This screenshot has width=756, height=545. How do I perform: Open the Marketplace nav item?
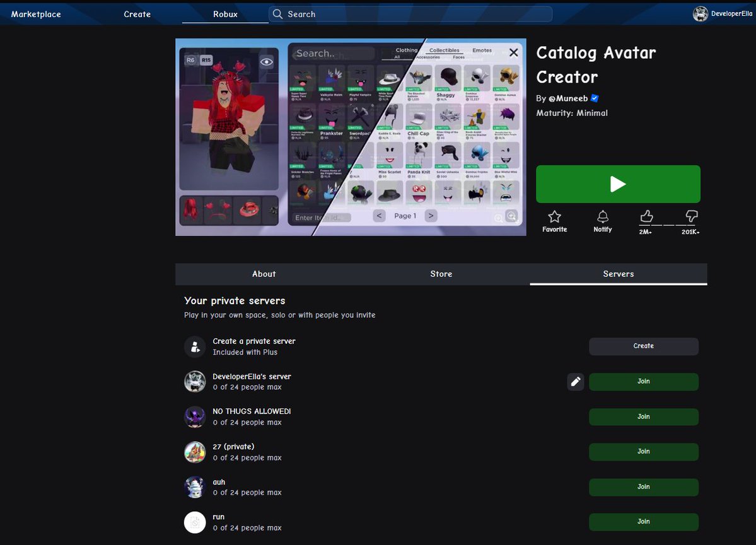click(x=36, y=14)
